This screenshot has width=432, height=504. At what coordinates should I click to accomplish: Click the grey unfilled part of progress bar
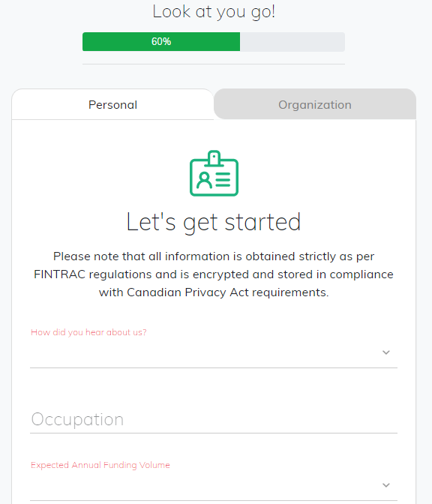292,41
